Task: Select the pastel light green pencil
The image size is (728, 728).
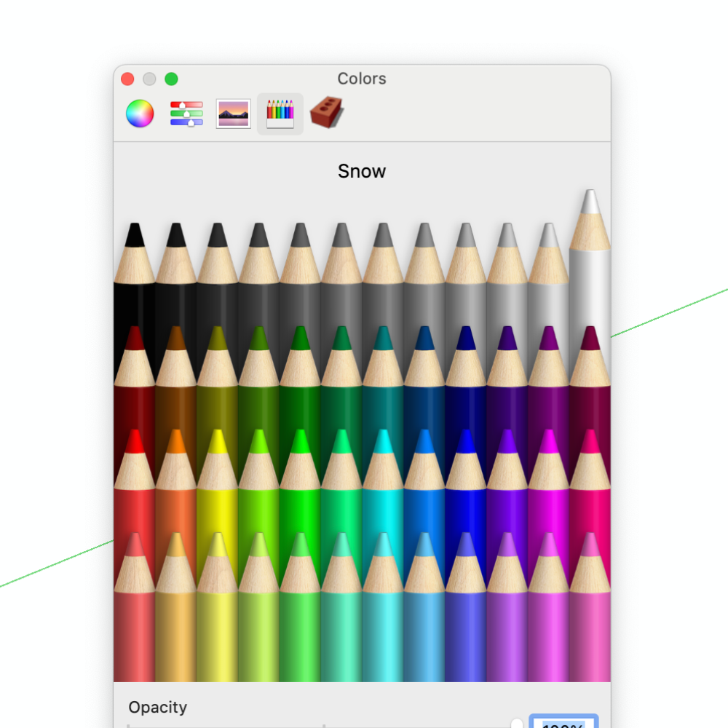Action: point(300,606)
